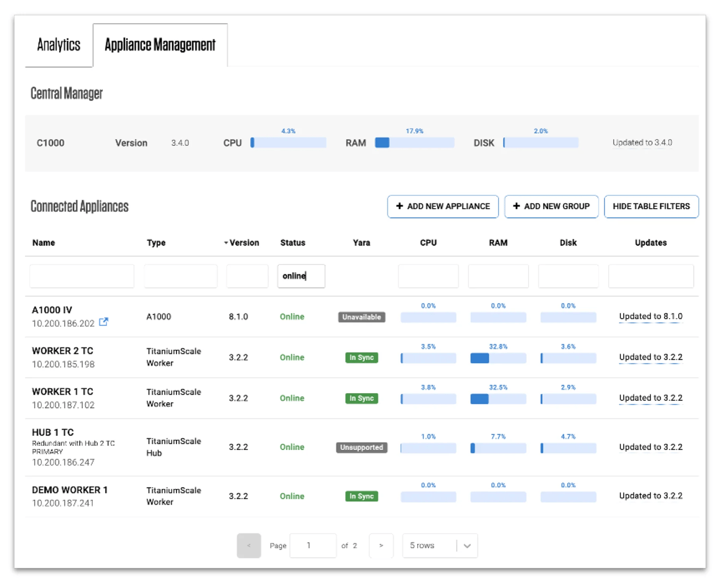Viewport: 722px width, 588px height.
Task: Sort table by Type column header
Action: (156, 243)
